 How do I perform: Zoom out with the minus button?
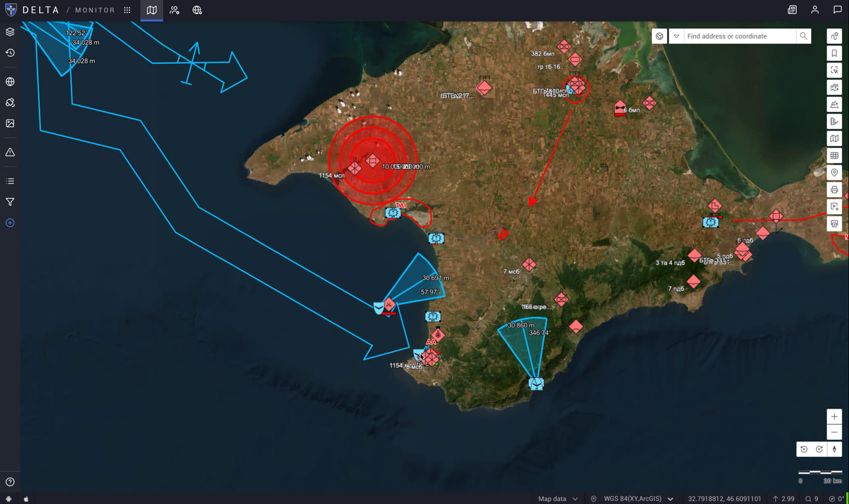[834, 432]
